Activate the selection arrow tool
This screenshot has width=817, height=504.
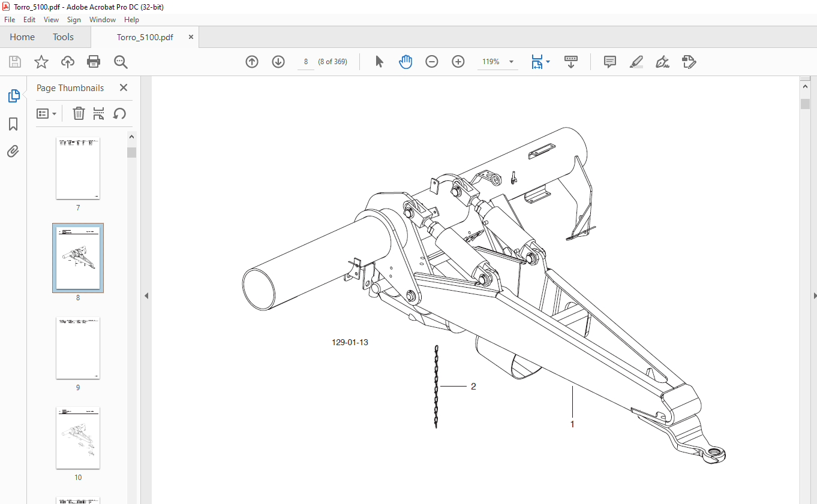point(379,62)
